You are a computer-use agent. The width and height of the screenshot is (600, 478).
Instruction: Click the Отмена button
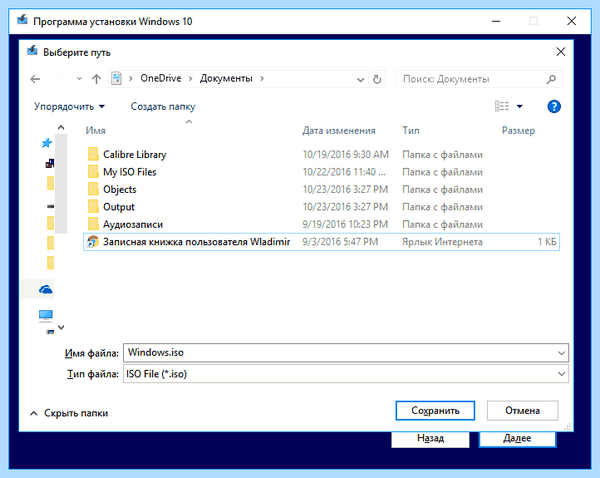pyautogui.click(x=522, y=411)
